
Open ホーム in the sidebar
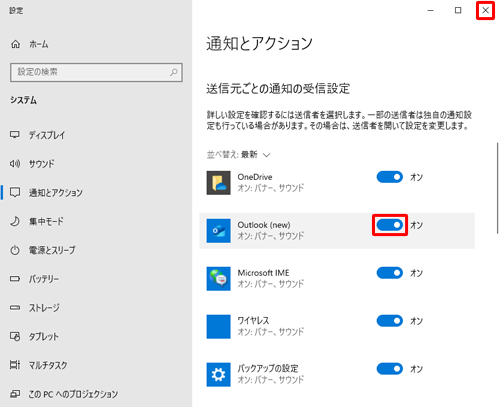coord(39,44)
